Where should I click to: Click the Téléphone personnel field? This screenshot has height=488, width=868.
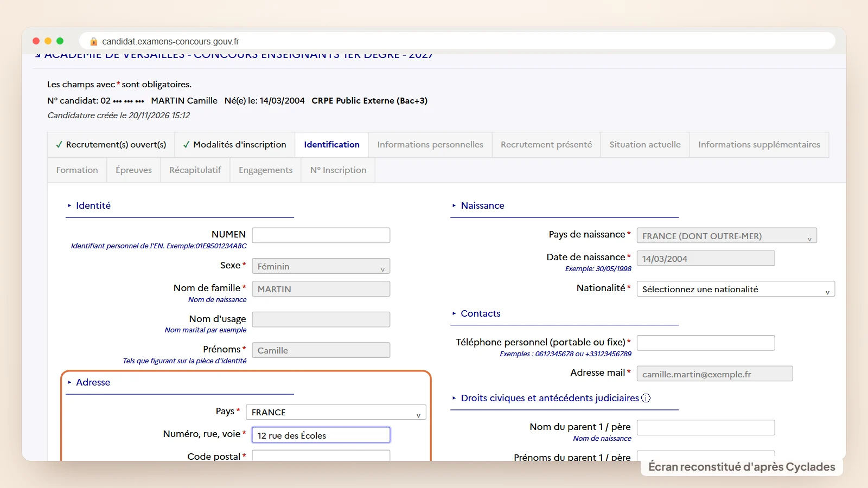pos(706,343)
